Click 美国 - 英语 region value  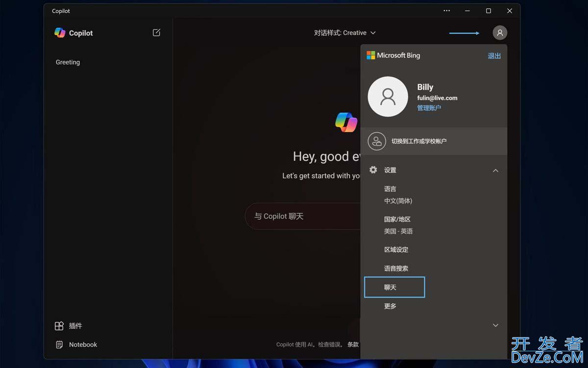coord(398,231)
